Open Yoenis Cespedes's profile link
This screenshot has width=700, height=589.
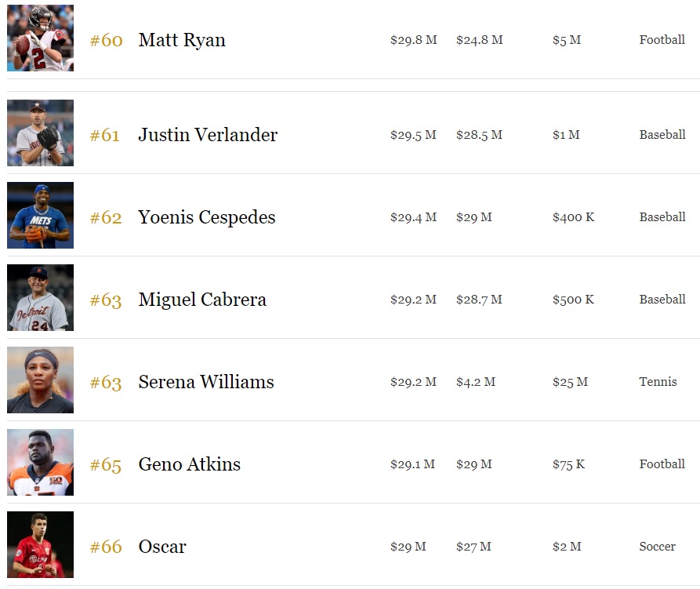[x=207, y=217]
